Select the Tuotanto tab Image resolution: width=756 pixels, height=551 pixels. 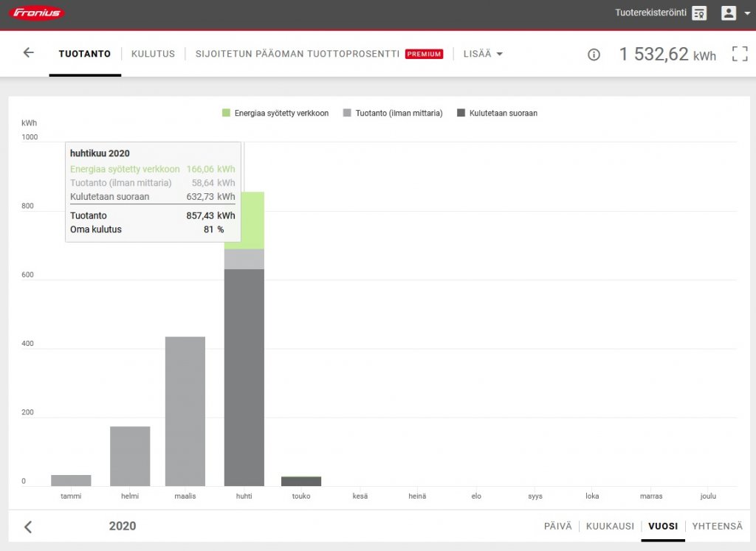coord(85,54)
